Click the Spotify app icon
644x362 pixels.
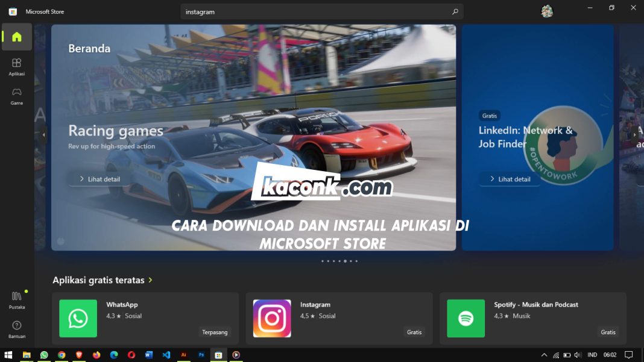(466, 318)
